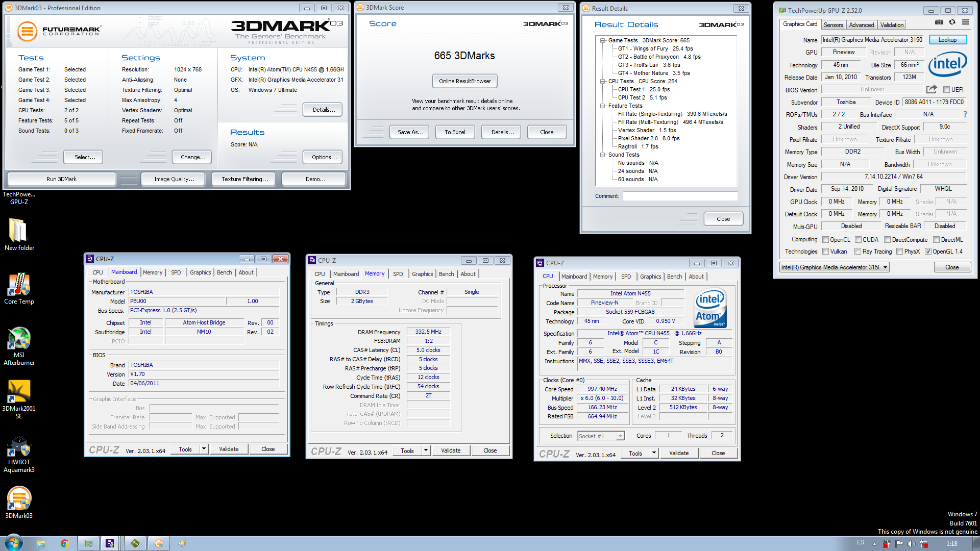Viewport: 980px width, 551px height.
Task: Open the Tools dropdown arrow in Memory CPU-Z
Action: point(426,450)
